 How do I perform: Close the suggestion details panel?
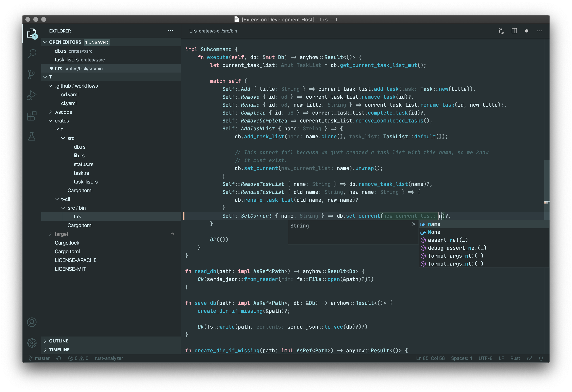[x=414, y=224]
